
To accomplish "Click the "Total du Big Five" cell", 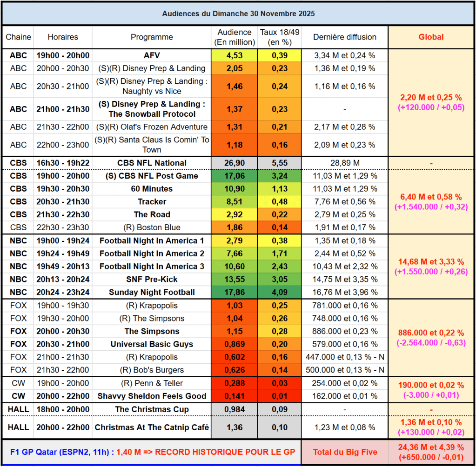I will point(344,451).
